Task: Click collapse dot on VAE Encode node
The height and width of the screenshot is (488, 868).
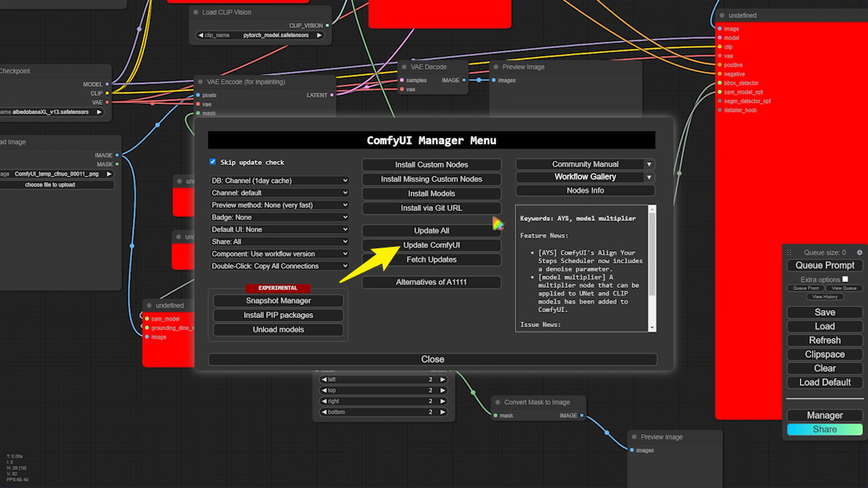Action: coord(200,82)
